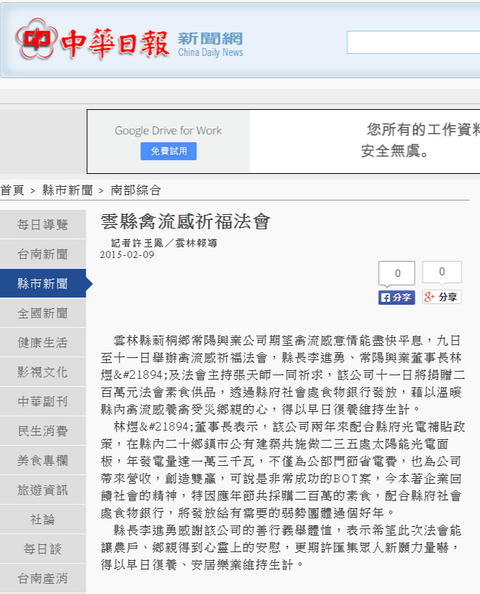Open Google Drive for Work ad banner

283,142
